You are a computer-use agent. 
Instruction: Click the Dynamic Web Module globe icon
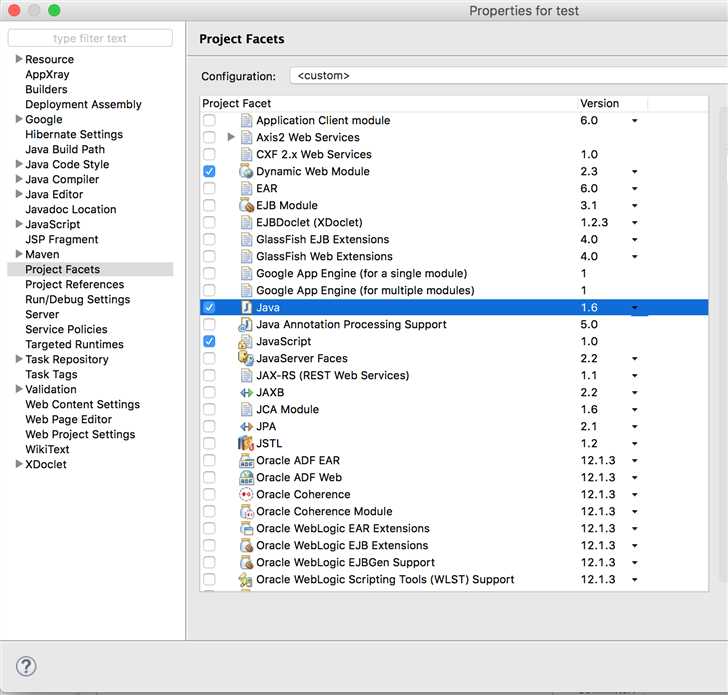click(246, 171)
